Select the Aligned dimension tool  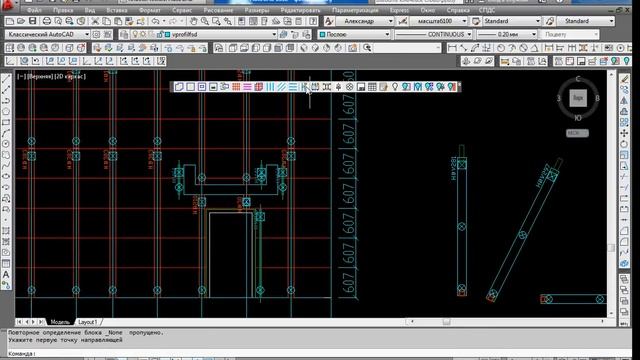pos(463,48)
